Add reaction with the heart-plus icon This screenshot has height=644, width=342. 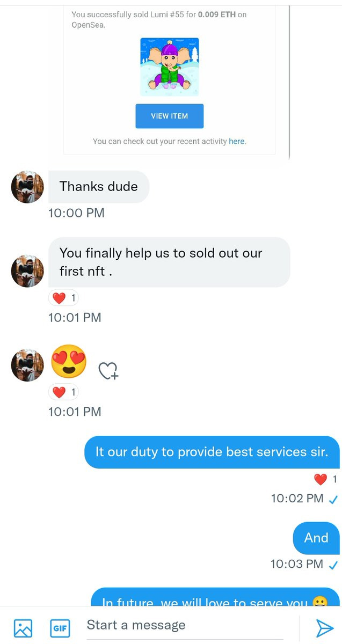click(x=108, y=370)
